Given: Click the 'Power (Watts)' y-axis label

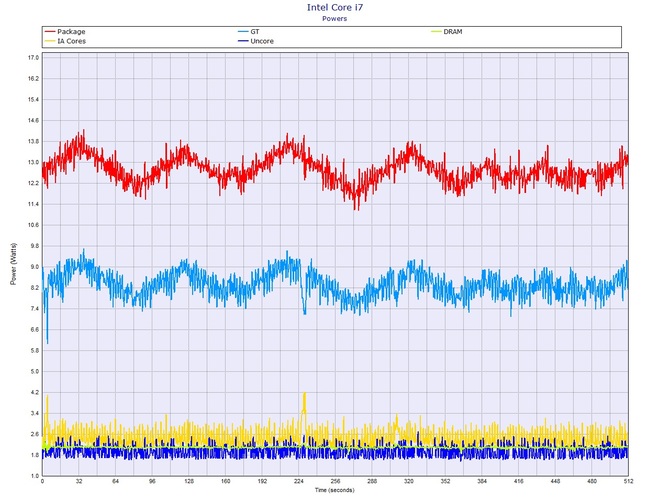Looking at the screenshot, I should click(x=13, y=264).
